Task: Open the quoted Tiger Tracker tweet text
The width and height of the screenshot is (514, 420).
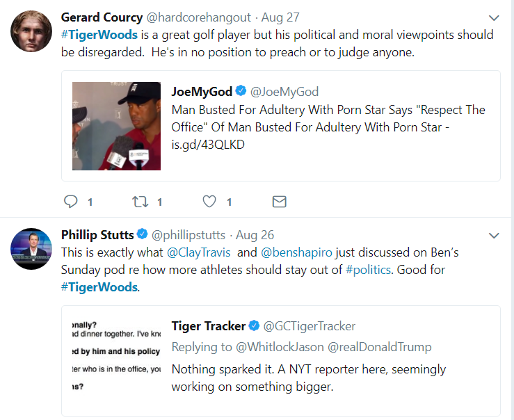Action: [308, 378]
